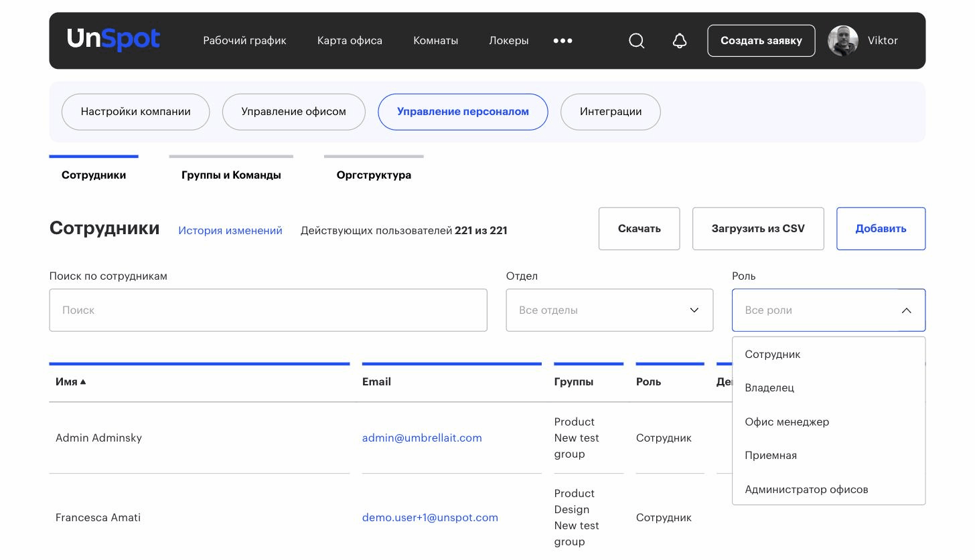Open Карта офиса in top navigation

[350, 41]
